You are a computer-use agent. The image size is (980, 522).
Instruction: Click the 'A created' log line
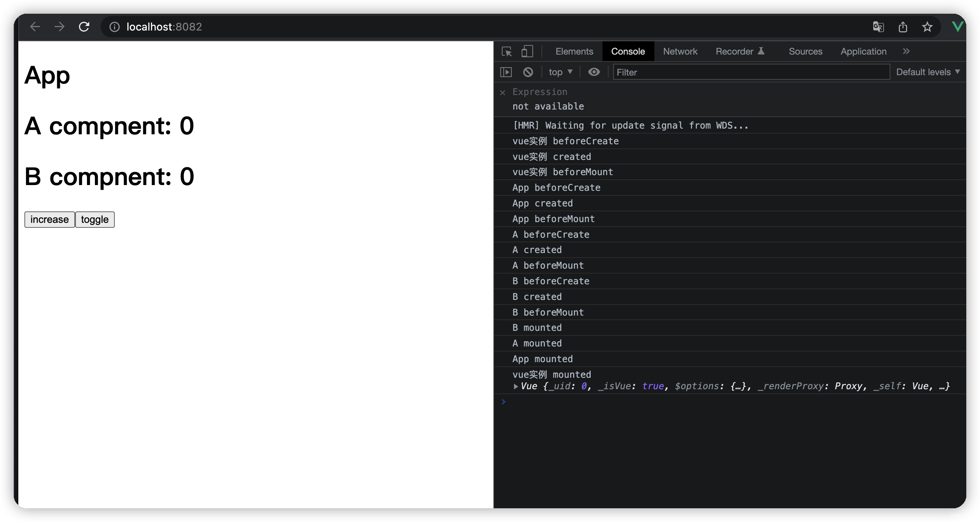click(730, 250)
